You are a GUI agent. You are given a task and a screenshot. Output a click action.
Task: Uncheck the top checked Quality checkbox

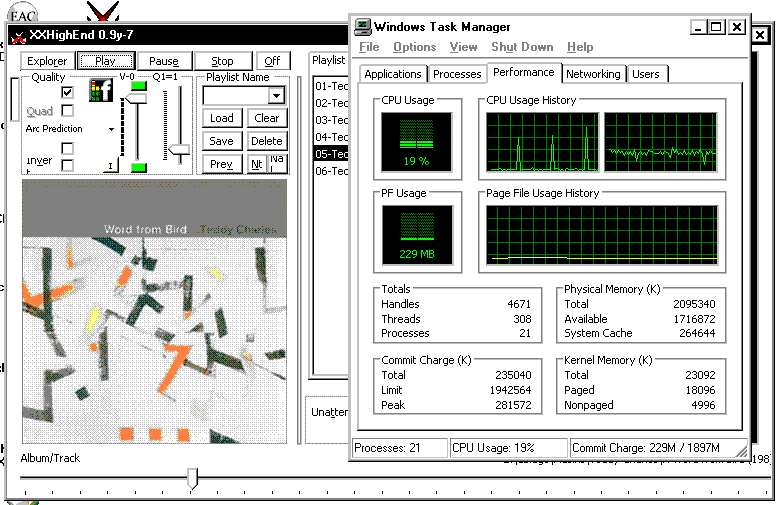pos(67,92)
